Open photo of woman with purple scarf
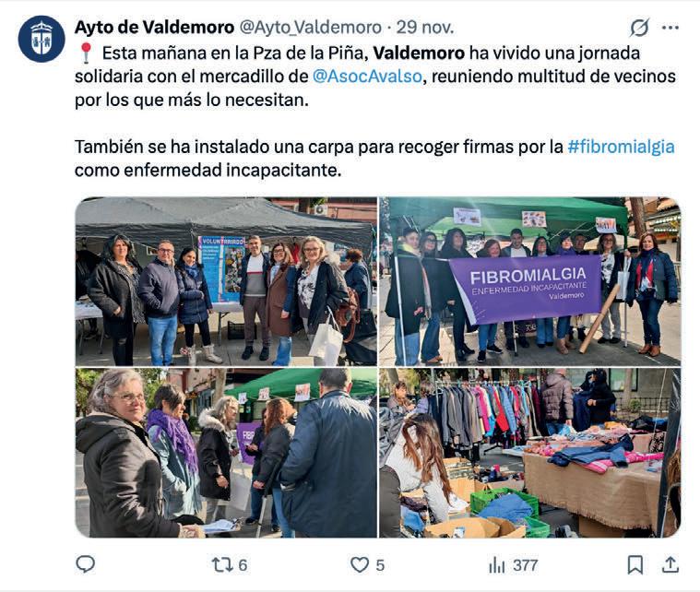Screen dimensions: 700x592 click(x=226, y=453)
